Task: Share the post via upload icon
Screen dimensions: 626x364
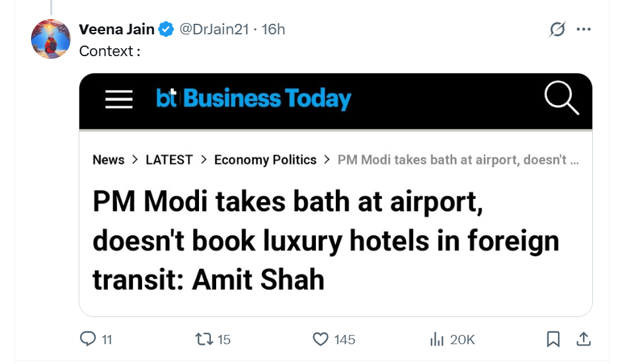Action: [x=584, y=339]
